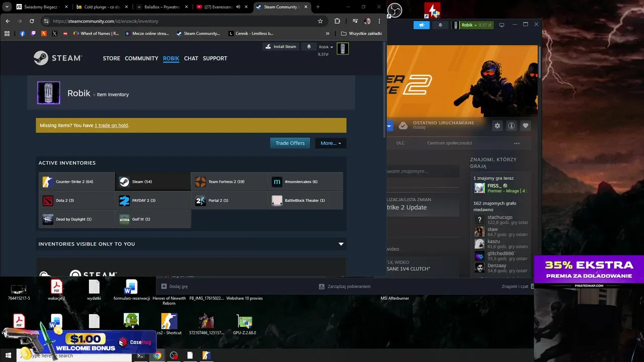Favorite the game with heart icon
Screen dimensions: 644x362
tap(525, 126)
